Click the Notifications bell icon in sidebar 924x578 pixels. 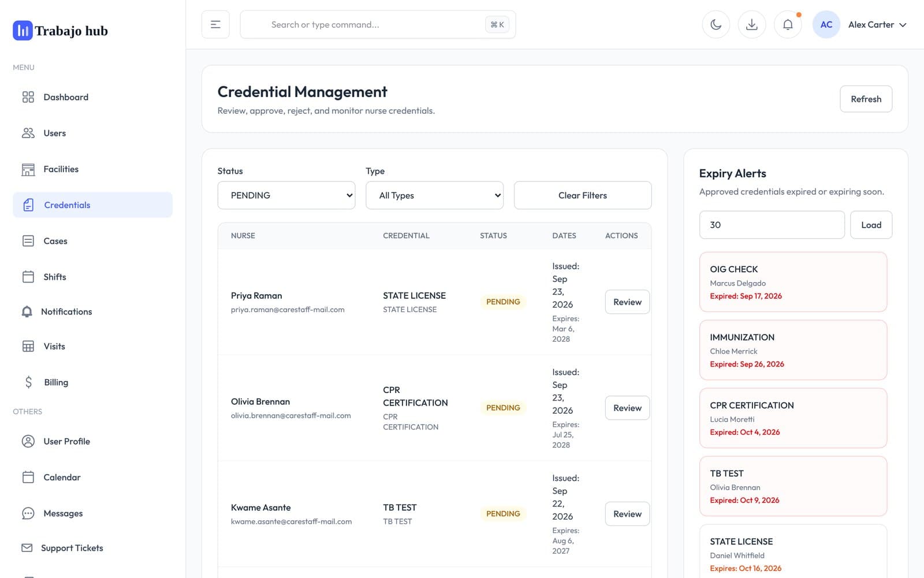pyautogui.click(x=27, y=312)
